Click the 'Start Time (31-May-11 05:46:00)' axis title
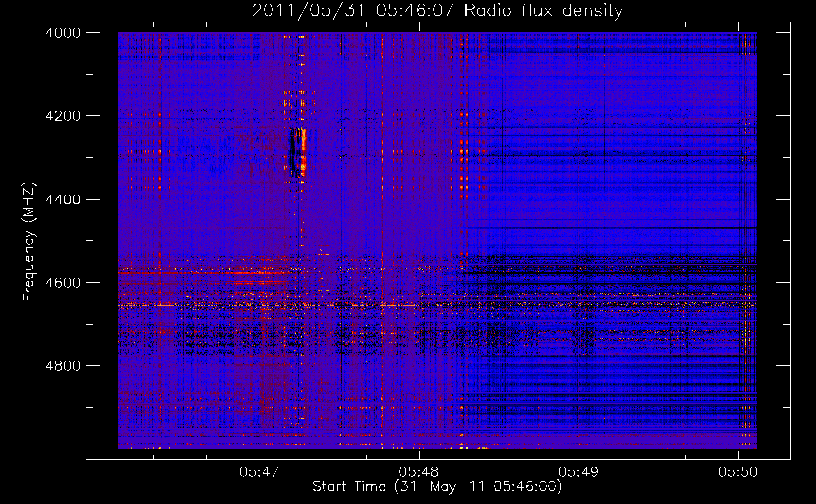This screenshot has height=504, width=816. [437, 487]
